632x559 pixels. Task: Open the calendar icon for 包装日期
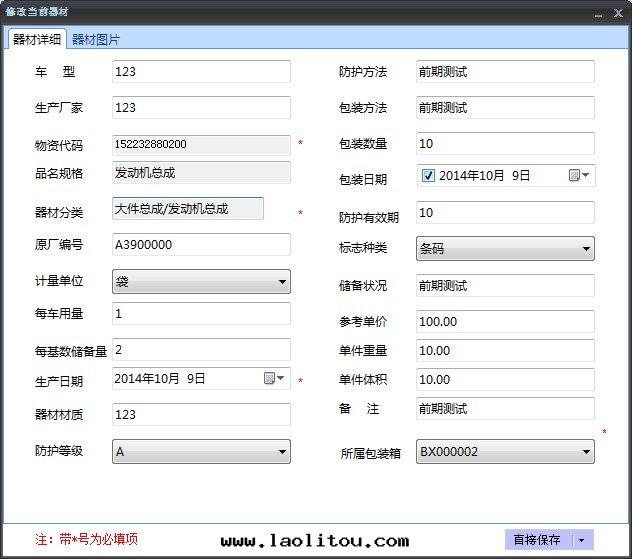pyautogui.click(x=579, y=176)
